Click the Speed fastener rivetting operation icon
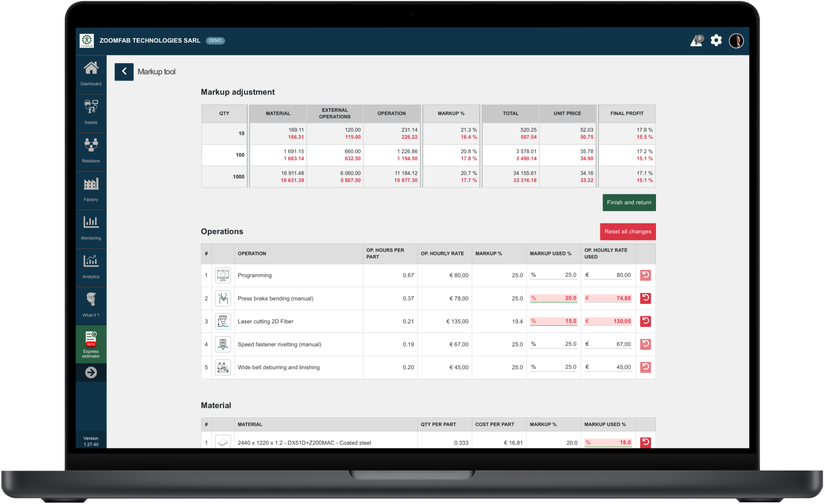The width and height of the screenshot is (825, 504). point(222,344)
